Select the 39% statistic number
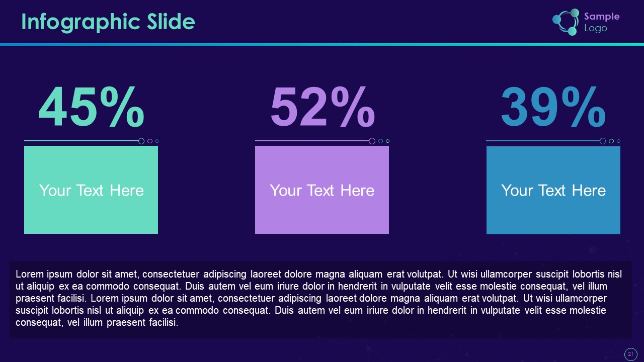This screenshot has width=644, height=362. point(553,107)
